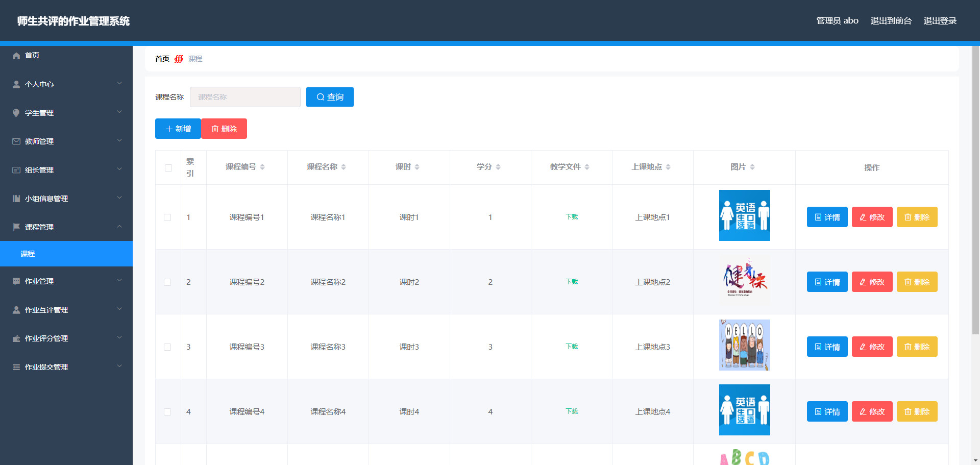Check the checkbox for row 课程编号3

(167, 347)
